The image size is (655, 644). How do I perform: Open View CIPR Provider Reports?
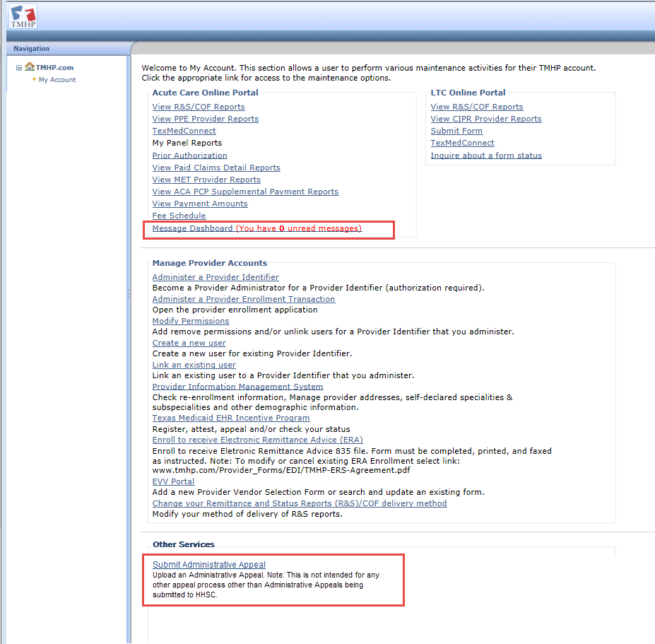pos(486,119)
